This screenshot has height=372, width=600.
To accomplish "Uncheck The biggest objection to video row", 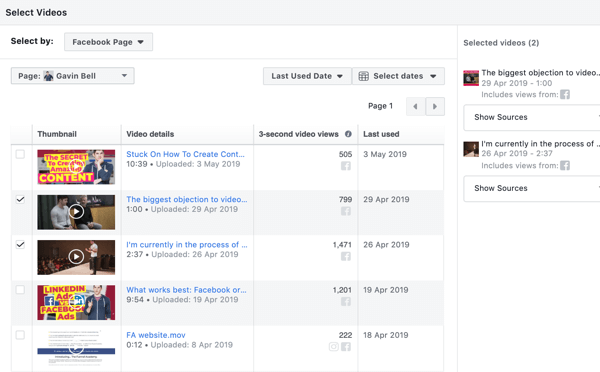I will 20,199.
